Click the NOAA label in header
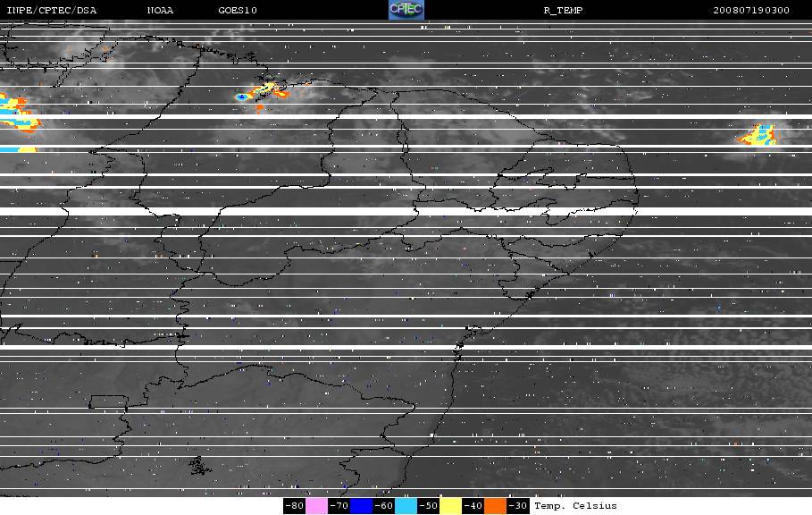The width and height of the screenshot is (812, 515). pyautogui.click(x=161, y=11)
